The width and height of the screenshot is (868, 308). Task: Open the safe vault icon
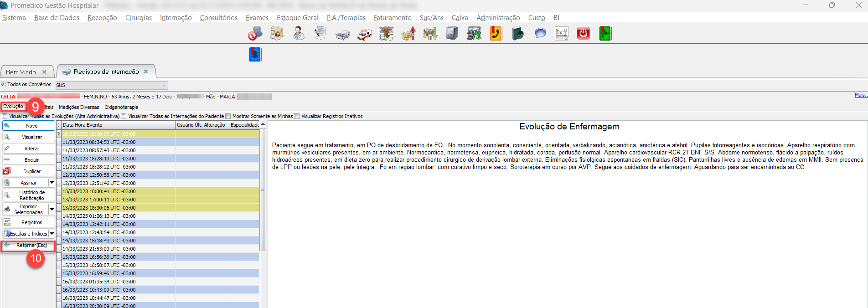click(451, 34)
